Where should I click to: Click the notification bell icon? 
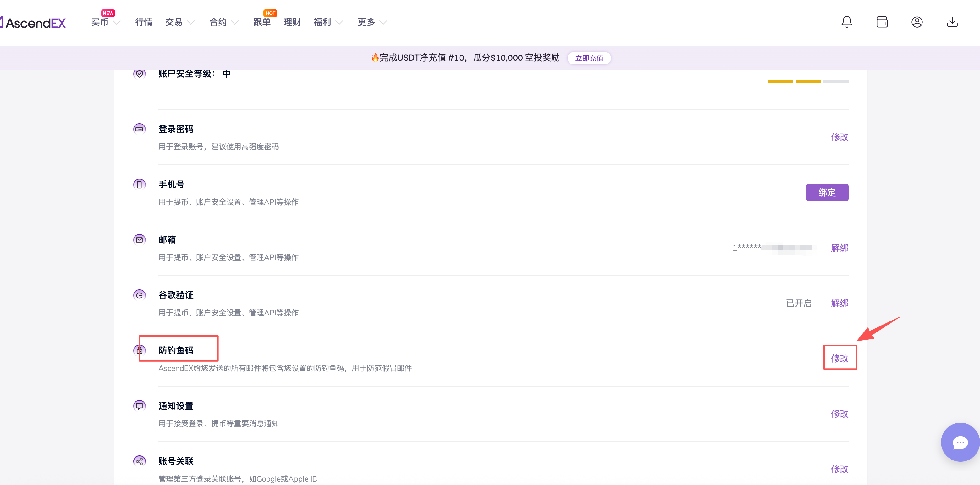846,22
